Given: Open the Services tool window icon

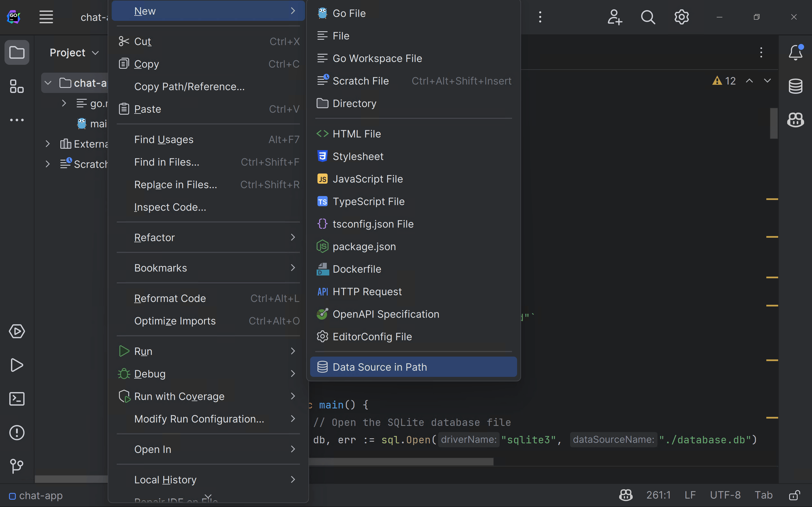Looking at the screenshot, I should point(17,331).
